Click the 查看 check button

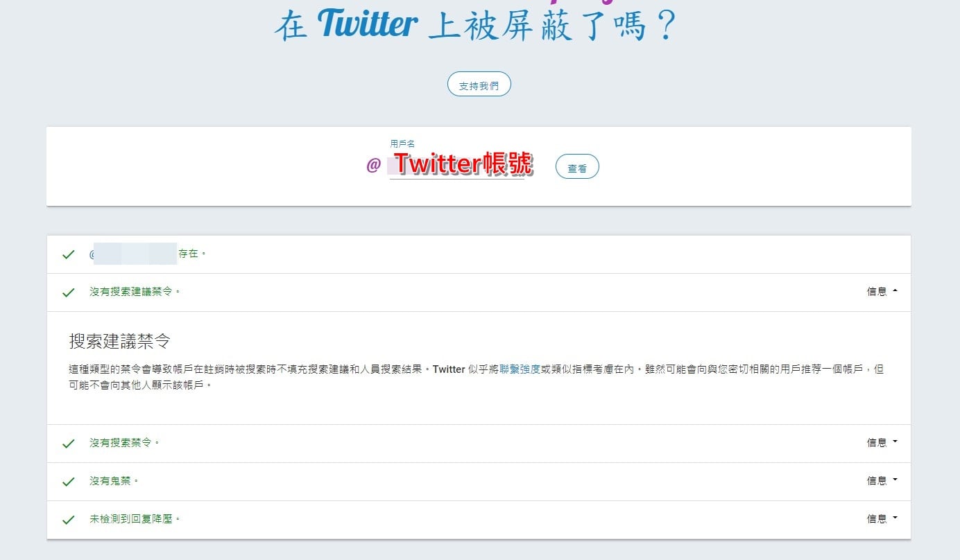[x=577, y=167]
